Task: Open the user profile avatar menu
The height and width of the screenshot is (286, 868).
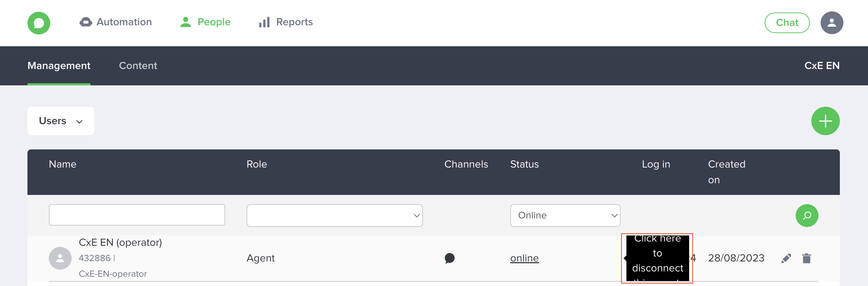Action: (832, 23)
